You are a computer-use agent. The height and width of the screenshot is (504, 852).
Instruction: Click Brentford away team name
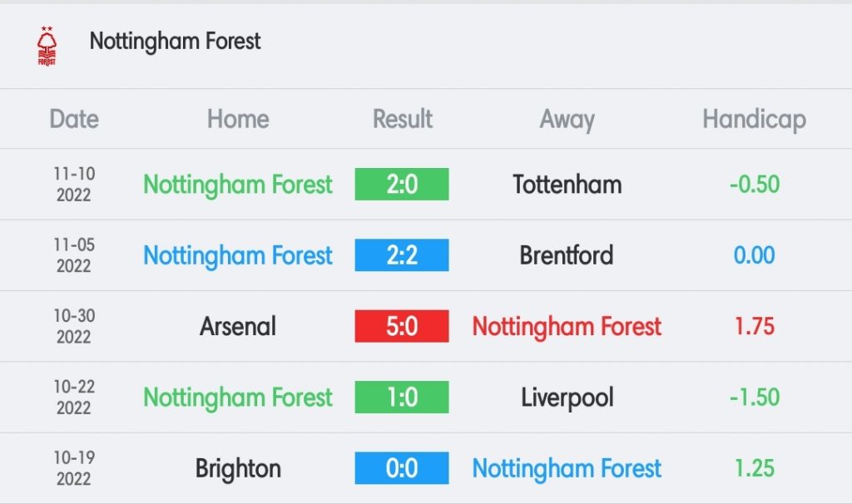coord(567,255)
